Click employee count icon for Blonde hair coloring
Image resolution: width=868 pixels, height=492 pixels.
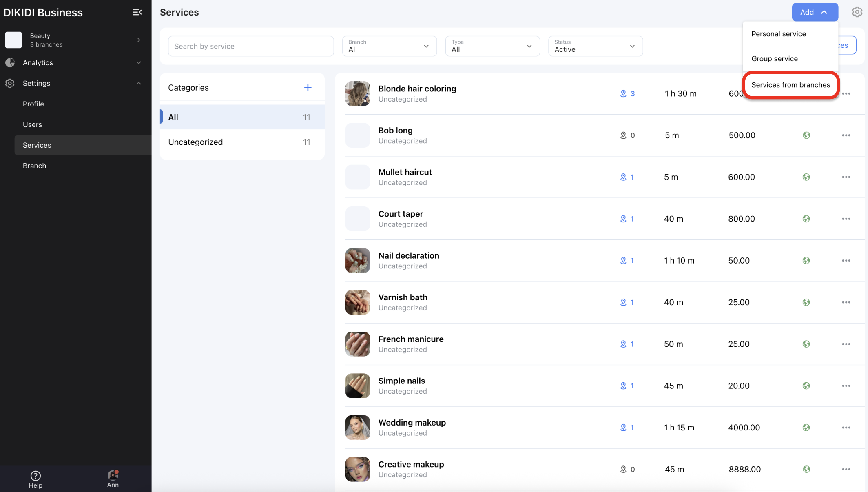(623, 93)
